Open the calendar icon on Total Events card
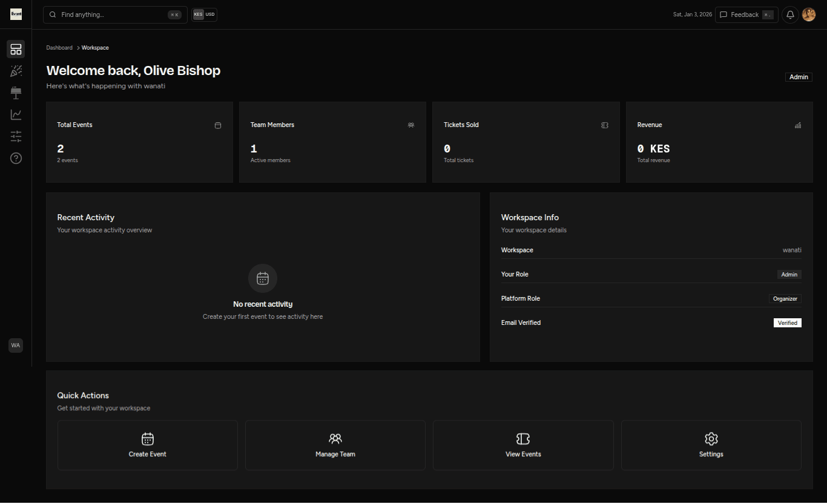The width and height of the screenshot is (827, 504). click(x=218, y=125)
